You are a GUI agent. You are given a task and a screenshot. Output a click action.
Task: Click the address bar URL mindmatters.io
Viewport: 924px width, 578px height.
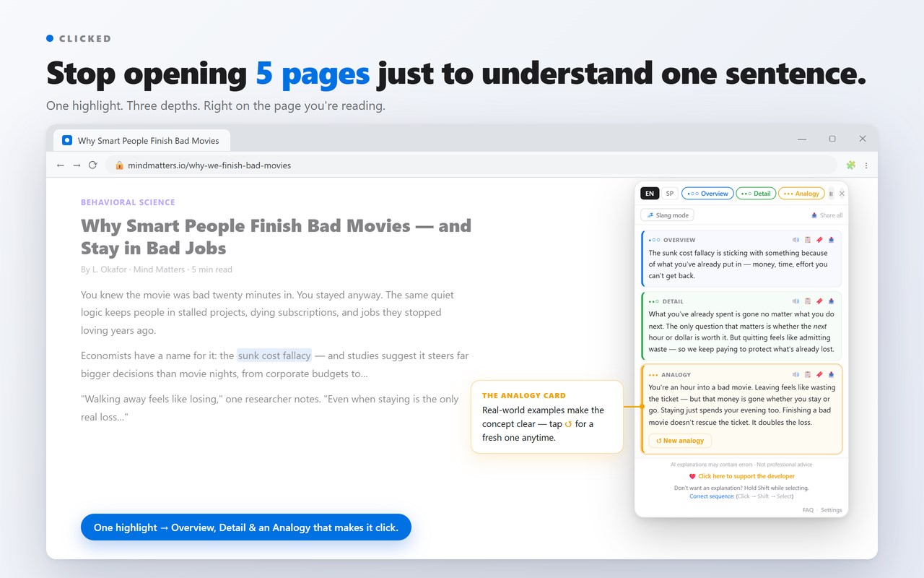(x=209, y=165)
